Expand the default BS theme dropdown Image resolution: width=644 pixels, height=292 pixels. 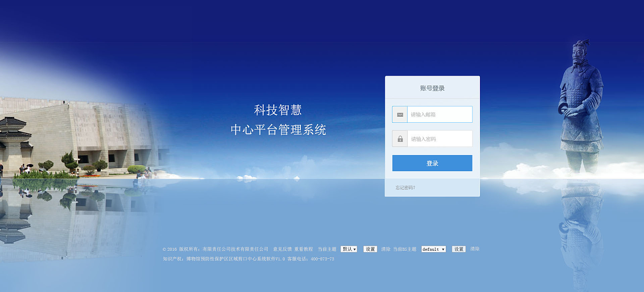(434, 249)
